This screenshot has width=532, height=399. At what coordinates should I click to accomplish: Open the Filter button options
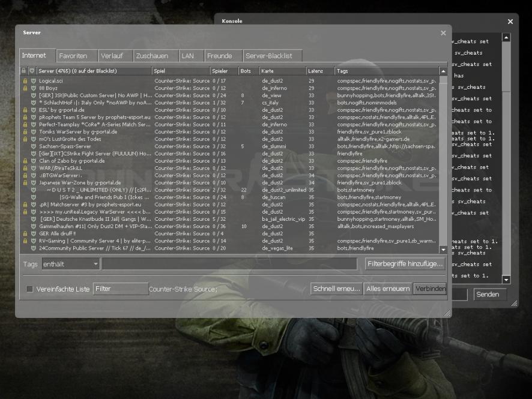121,289
